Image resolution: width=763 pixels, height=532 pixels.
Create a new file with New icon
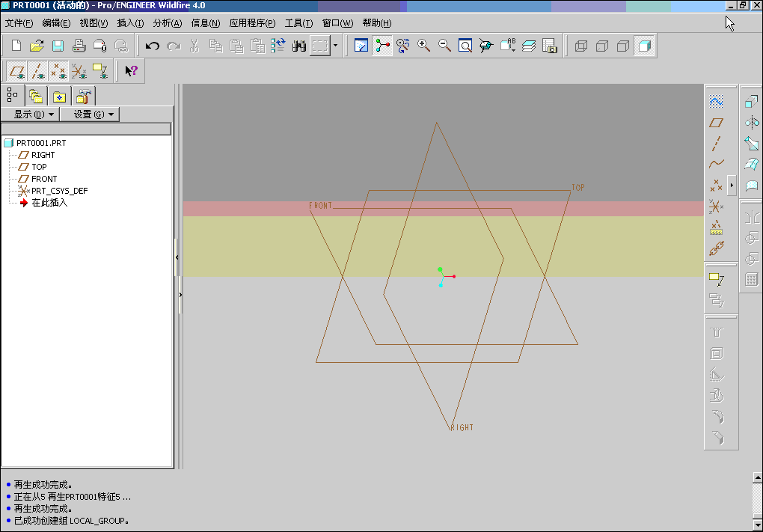pyautogui.click(x=16, y=46)
